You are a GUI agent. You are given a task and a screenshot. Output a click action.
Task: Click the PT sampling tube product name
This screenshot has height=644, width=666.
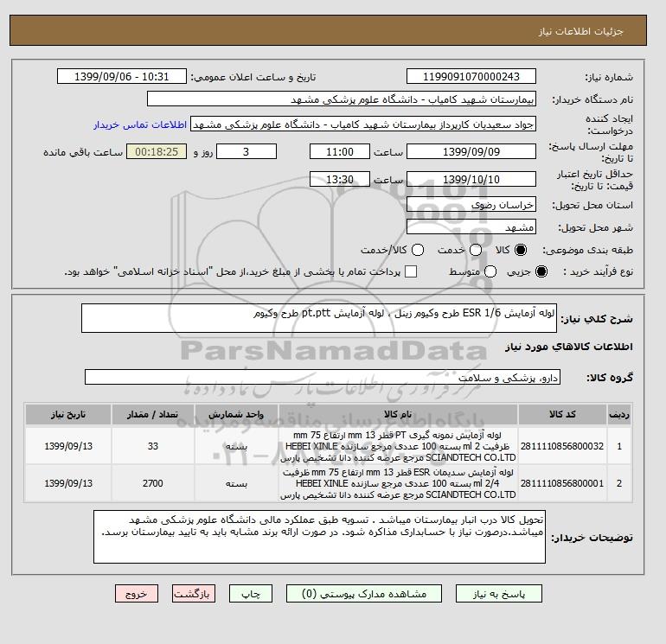click(x=398, y=446)
